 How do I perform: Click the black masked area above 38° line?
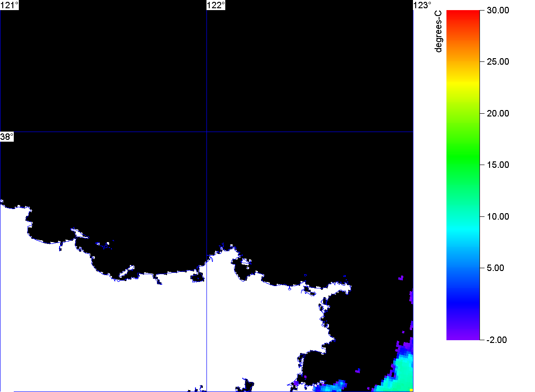point(115,69)
